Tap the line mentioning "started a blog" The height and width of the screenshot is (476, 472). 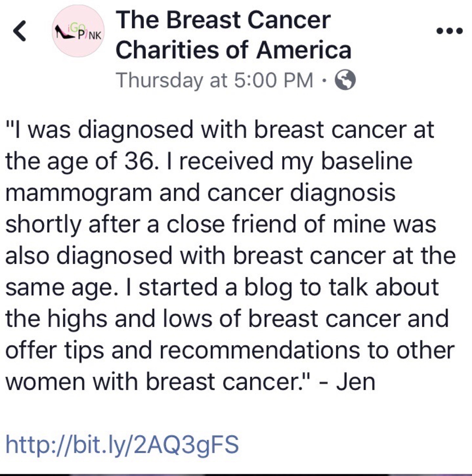(x=222, y=287)
